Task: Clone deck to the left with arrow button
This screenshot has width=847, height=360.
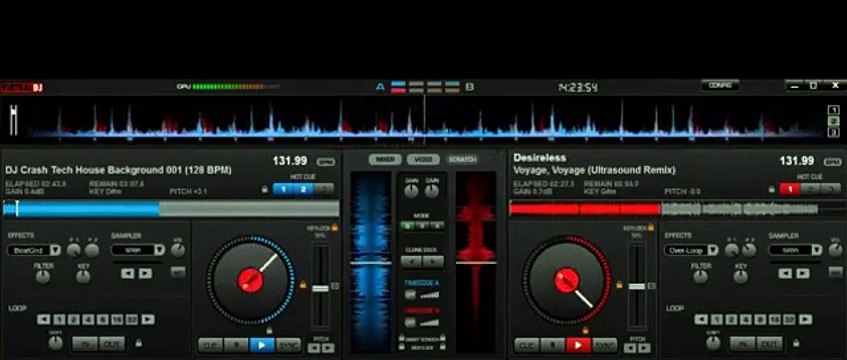Action: pos(412,262)
